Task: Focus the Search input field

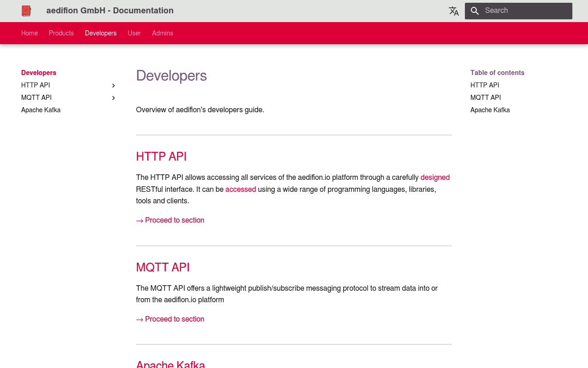Action: 519,11
